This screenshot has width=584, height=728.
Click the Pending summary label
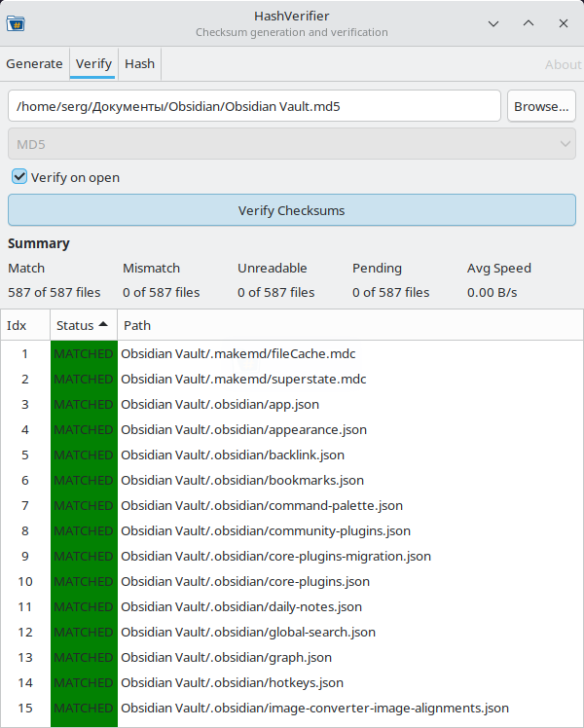pyautogui.click(x=377, y=269)
